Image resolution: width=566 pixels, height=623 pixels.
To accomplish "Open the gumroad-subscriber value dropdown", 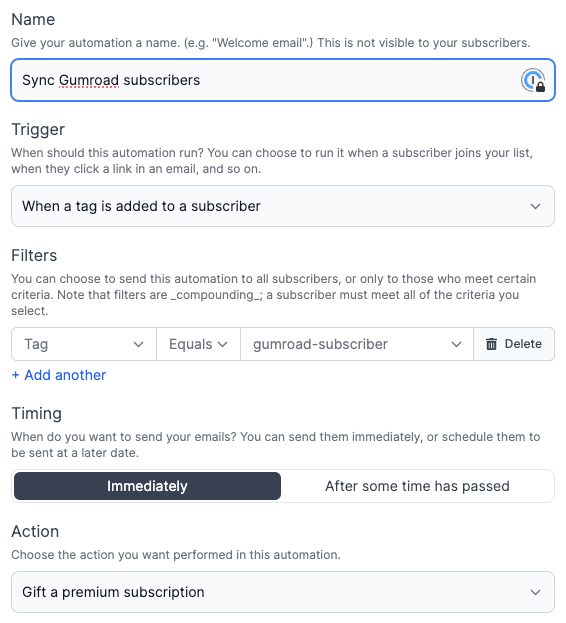I will [x=357, y=344].
